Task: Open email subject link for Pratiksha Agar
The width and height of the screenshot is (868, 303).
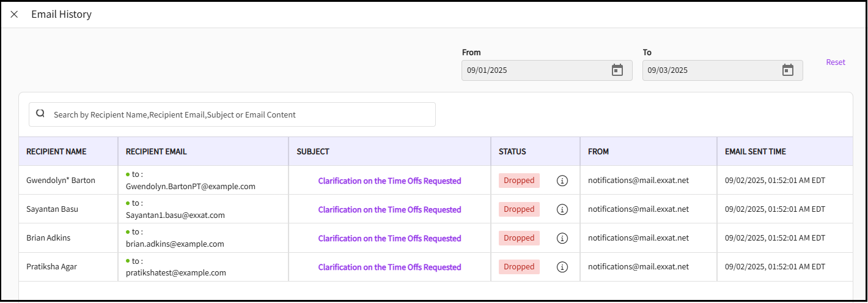Action: (x=389, y=267)
